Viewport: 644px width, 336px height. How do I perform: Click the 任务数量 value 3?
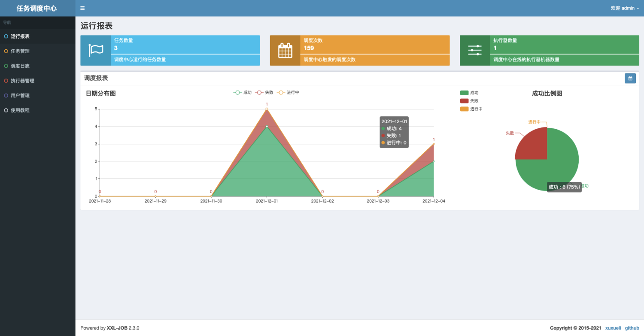[x=116, y=48]
